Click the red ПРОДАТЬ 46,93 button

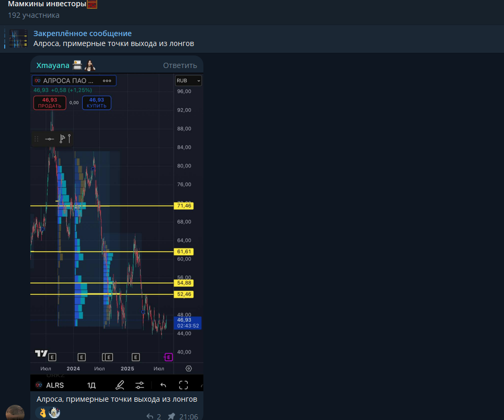click(50, 103)
